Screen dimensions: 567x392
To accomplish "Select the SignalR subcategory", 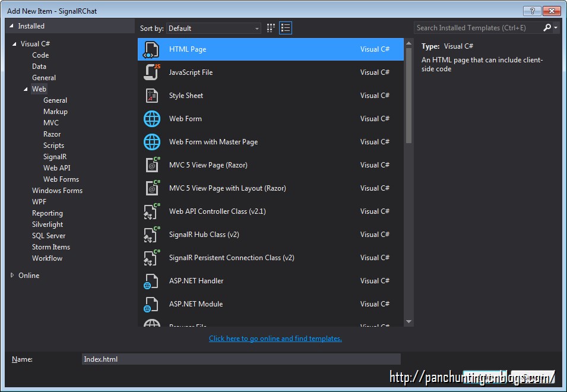I will click(x=55, y=157).
